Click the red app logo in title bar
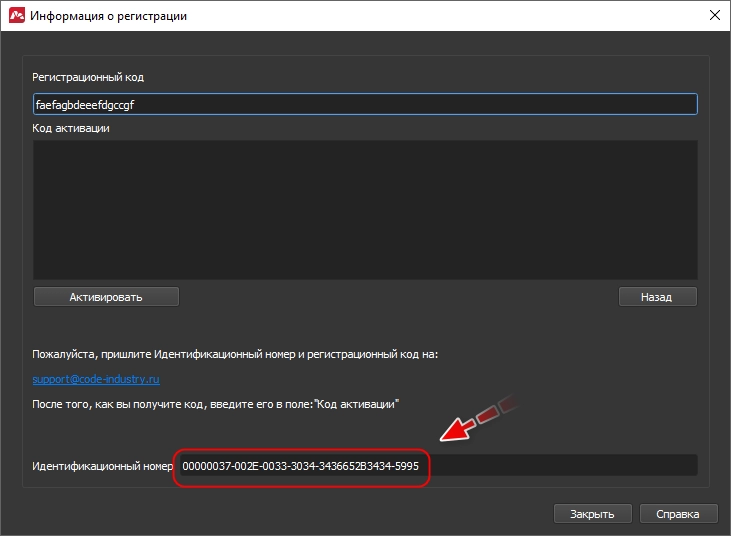 click(17, 15)
